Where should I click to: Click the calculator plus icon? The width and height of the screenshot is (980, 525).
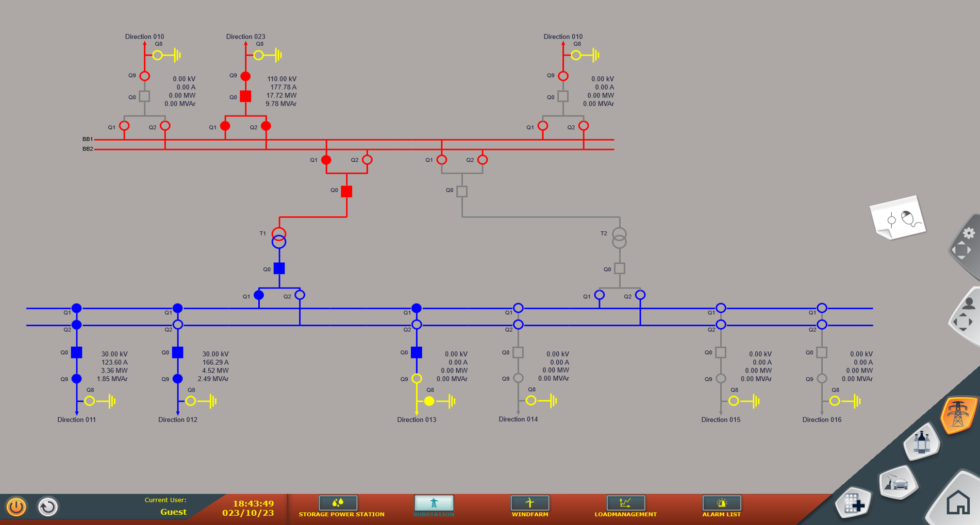854,503
